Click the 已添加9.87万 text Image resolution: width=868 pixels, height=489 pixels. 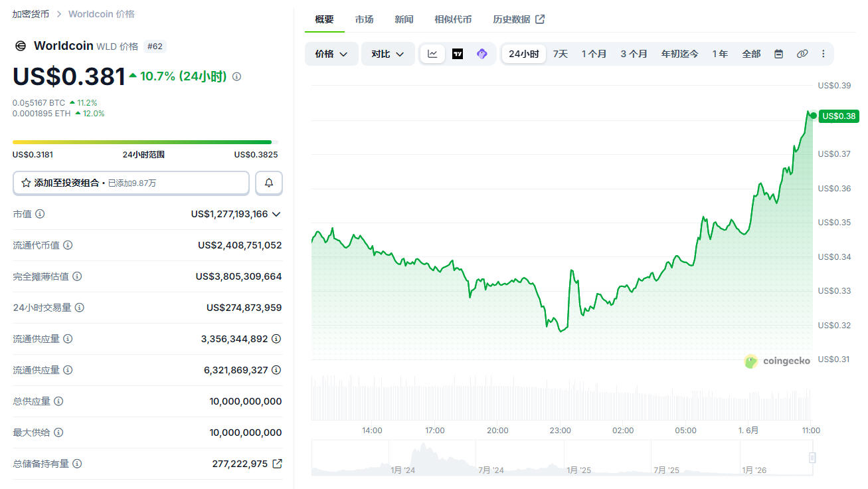tap(132, 183)
